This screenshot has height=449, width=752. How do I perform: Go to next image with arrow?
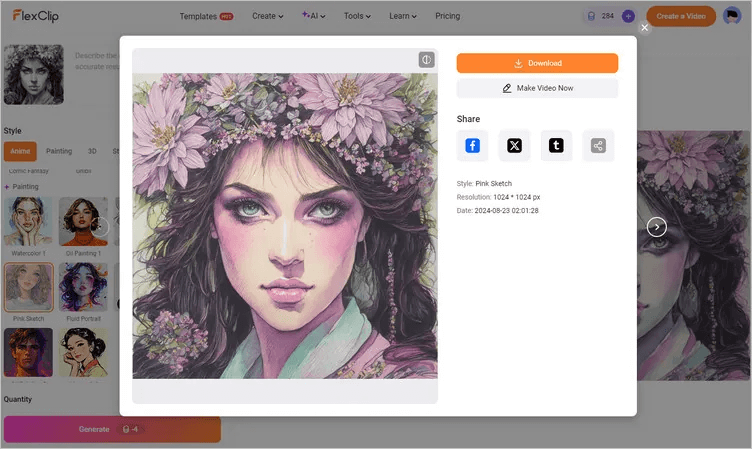(656, 227)
